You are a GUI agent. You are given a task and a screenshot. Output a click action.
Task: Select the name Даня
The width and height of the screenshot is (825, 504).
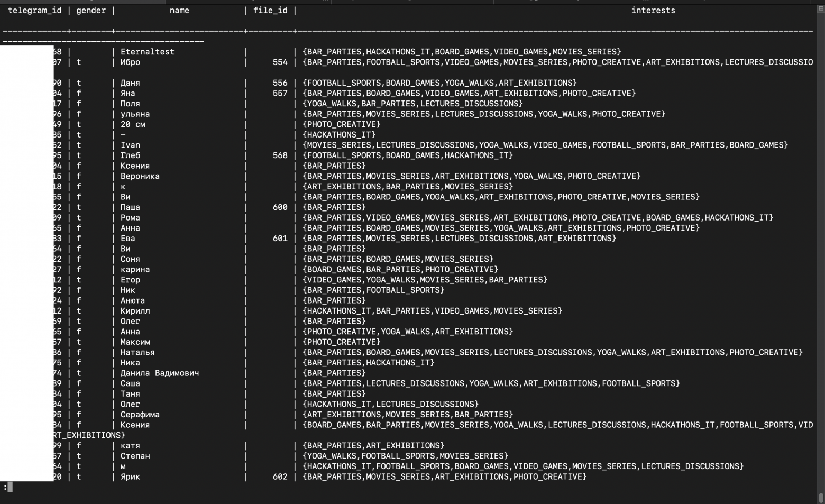click(130, 83)
